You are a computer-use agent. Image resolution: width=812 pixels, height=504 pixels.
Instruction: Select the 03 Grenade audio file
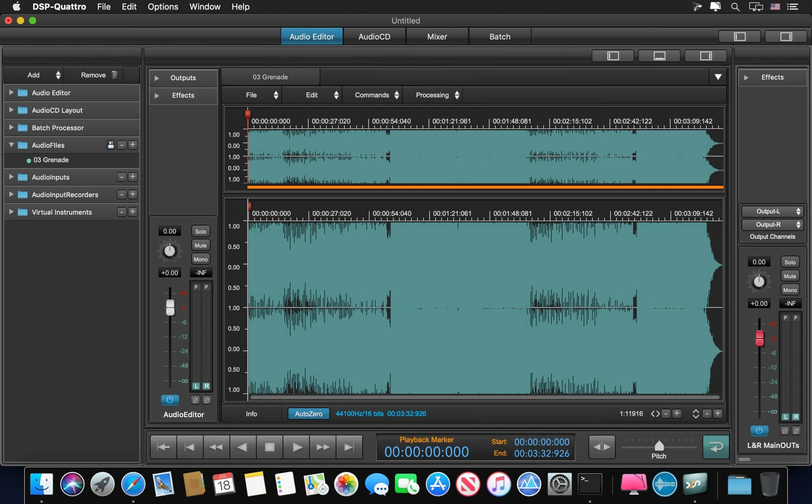coord(51,160)
